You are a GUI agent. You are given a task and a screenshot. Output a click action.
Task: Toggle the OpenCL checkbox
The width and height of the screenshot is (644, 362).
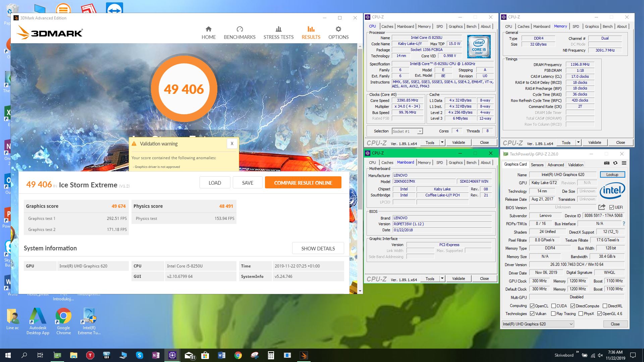[x=532, y=306]
